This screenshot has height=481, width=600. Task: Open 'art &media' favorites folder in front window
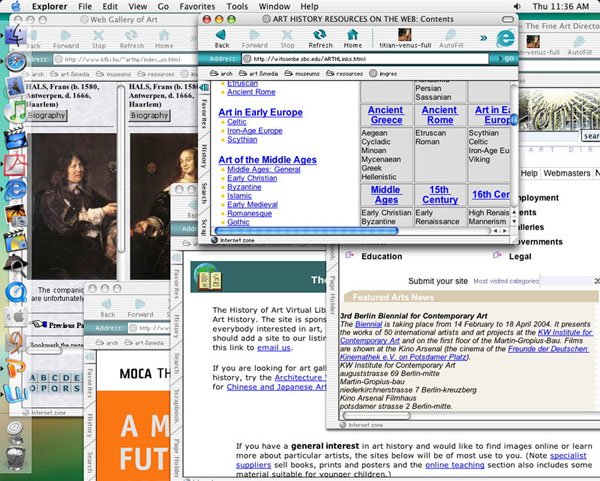click(258, 73)
